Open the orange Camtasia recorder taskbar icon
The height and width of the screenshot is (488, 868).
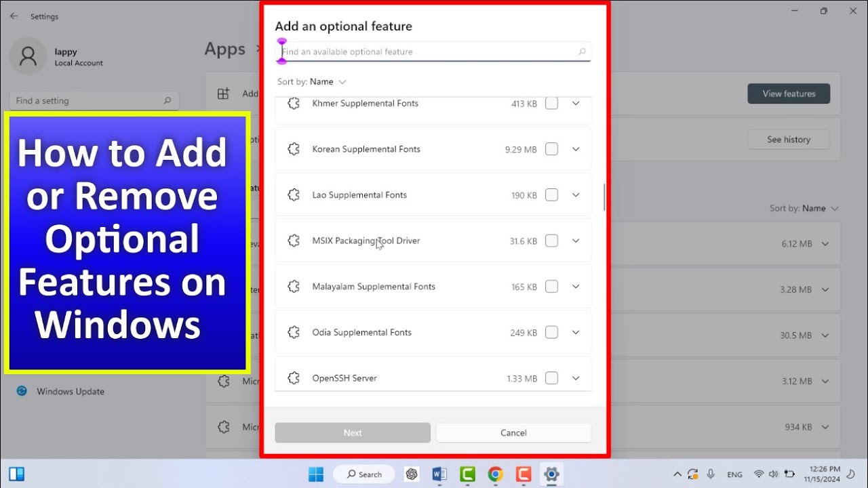tap(523, 474)
